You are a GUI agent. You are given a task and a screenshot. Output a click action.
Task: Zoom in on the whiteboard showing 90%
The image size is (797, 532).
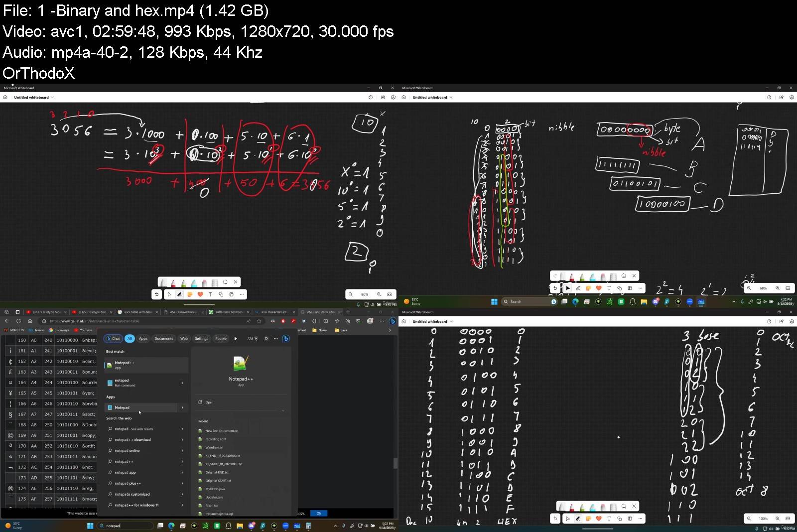(x=379, y=294)
